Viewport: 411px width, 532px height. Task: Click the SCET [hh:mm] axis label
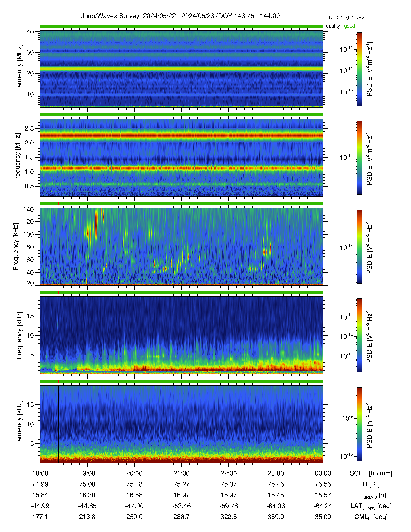(371, 473)
